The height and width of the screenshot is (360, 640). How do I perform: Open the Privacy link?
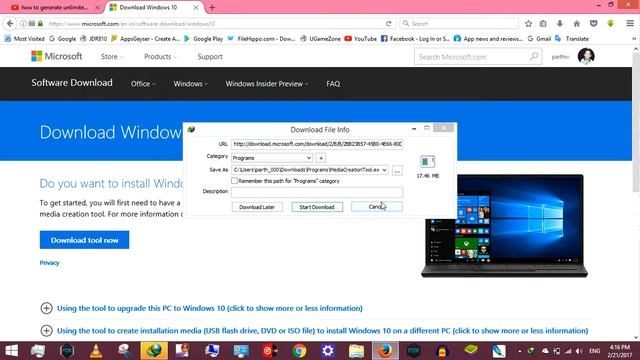coord(49,263)
